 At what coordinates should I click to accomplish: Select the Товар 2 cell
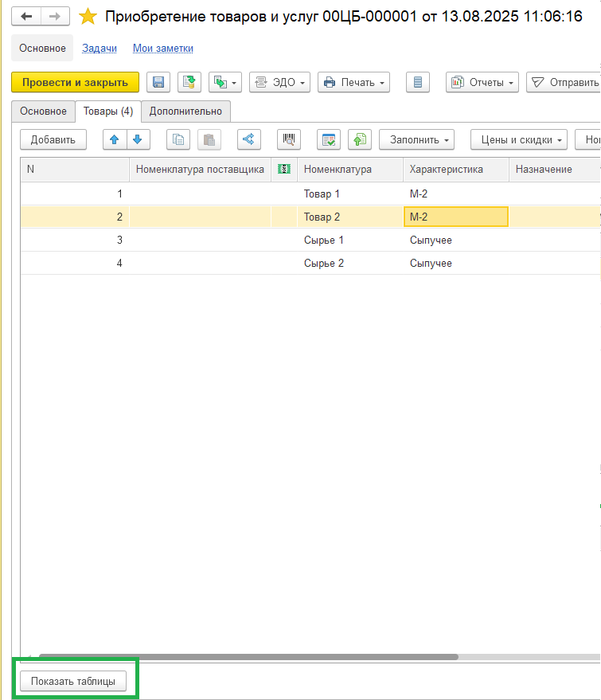pos(350,217)
